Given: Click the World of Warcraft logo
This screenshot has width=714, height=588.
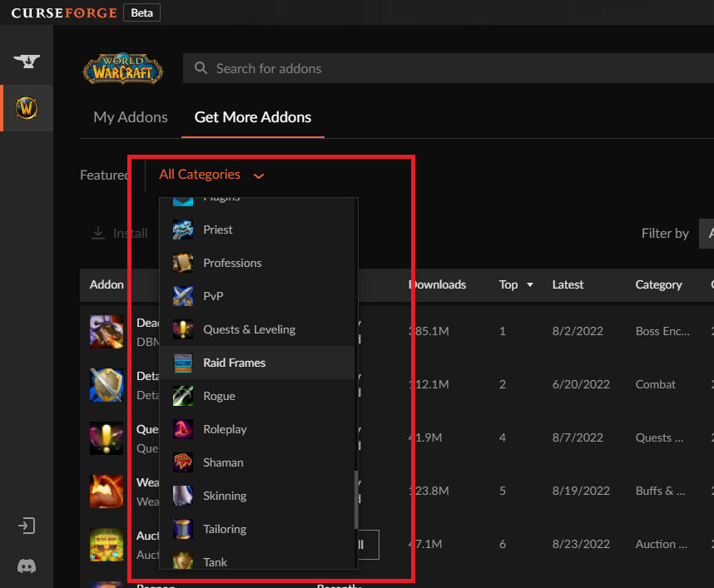Looking at the screenshot, I should [123, 68].
